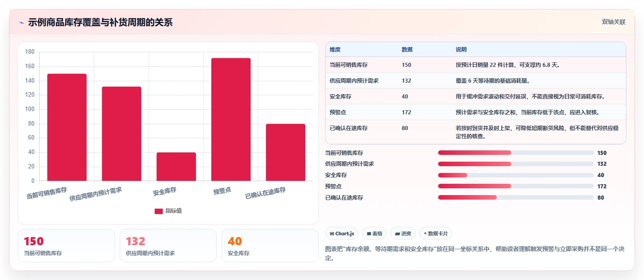This screenshot has width=644, height=280.
Task: Open the 40 安全库存 stat card
Action: 270,246
